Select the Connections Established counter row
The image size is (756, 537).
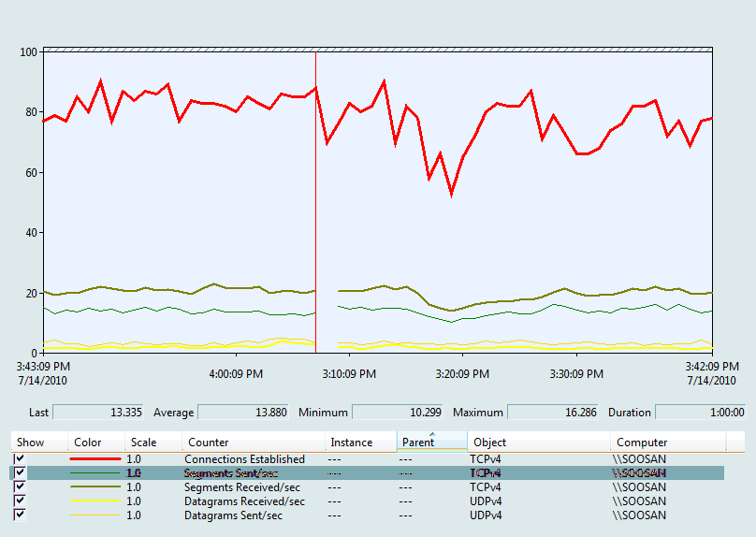click(x=244, y=459)
